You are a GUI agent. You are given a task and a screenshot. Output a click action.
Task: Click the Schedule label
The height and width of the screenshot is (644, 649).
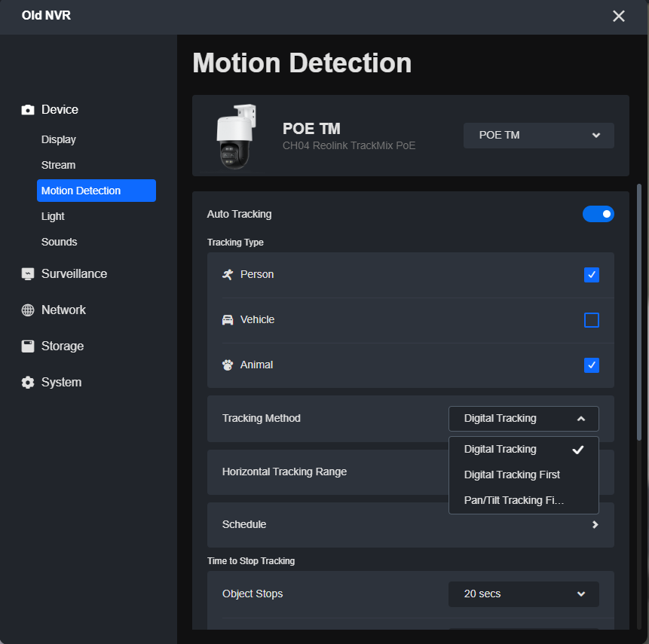[244, 524]
